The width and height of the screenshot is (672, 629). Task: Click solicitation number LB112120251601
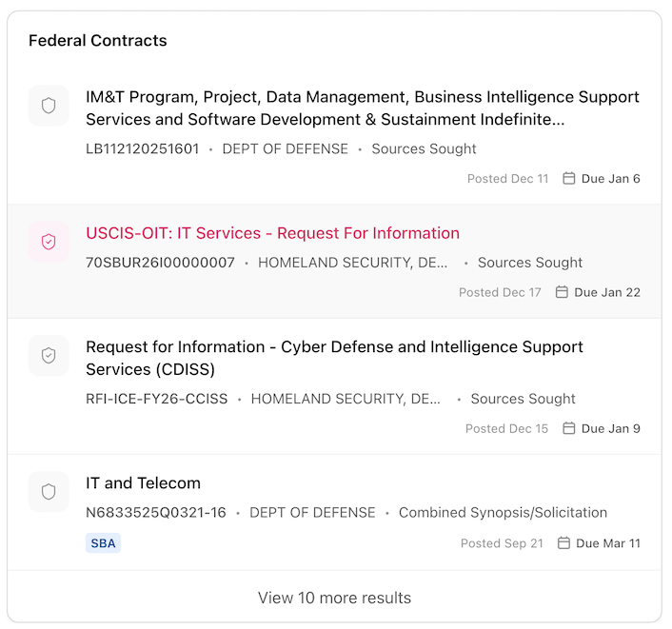(x=143, y=149)
